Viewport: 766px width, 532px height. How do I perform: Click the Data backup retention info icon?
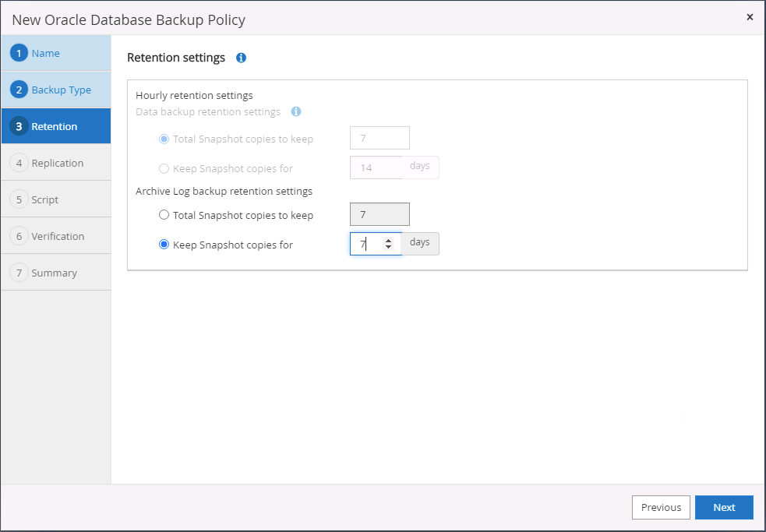point(296,111)
